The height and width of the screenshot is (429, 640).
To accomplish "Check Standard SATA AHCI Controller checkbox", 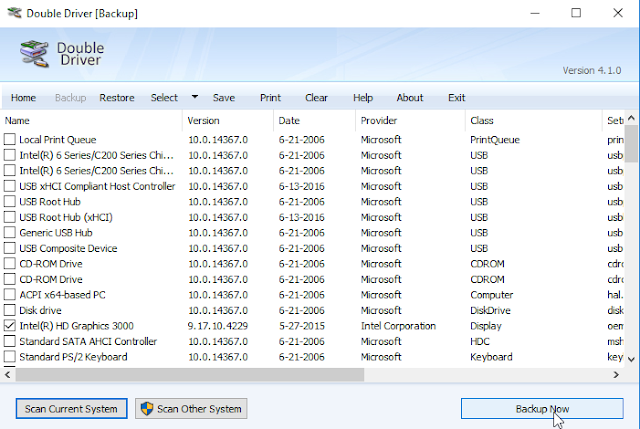I will [x=9, y=341].
